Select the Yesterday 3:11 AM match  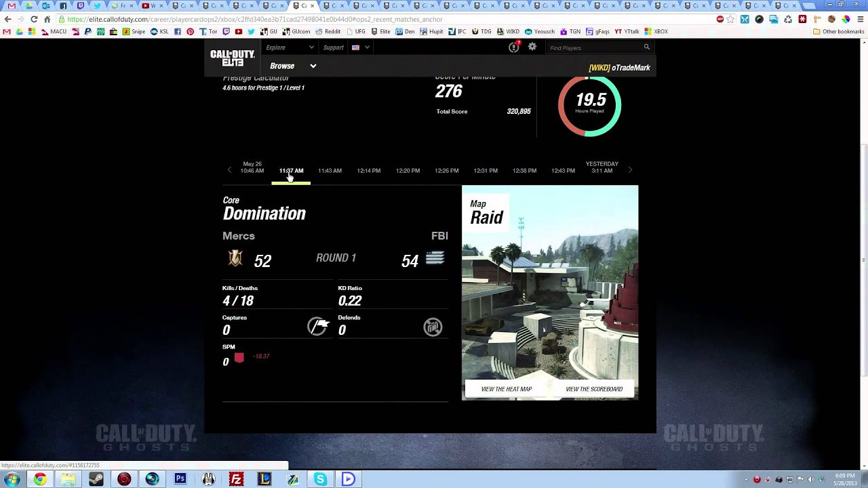[x=602, y=167]
